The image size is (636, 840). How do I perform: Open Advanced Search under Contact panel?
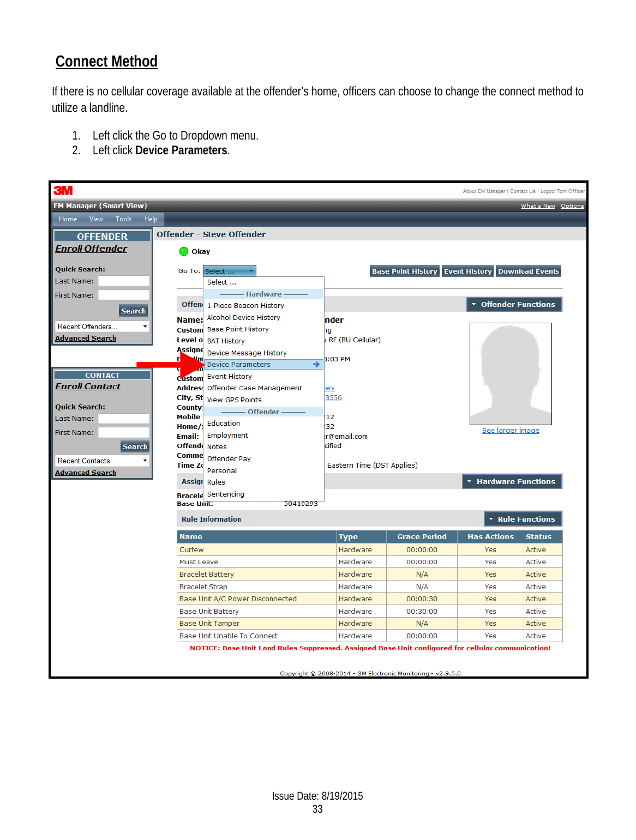(x=86, y=473)
